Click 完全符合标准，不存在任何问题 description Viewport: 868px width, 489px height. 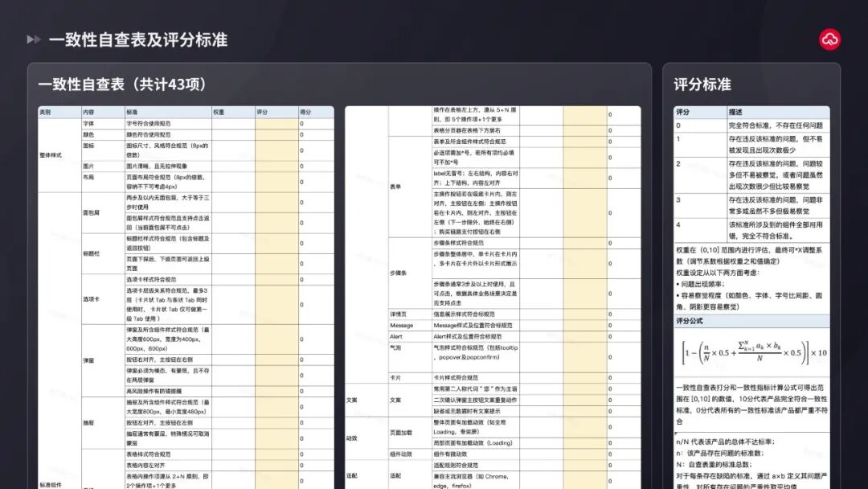[778, 125]
